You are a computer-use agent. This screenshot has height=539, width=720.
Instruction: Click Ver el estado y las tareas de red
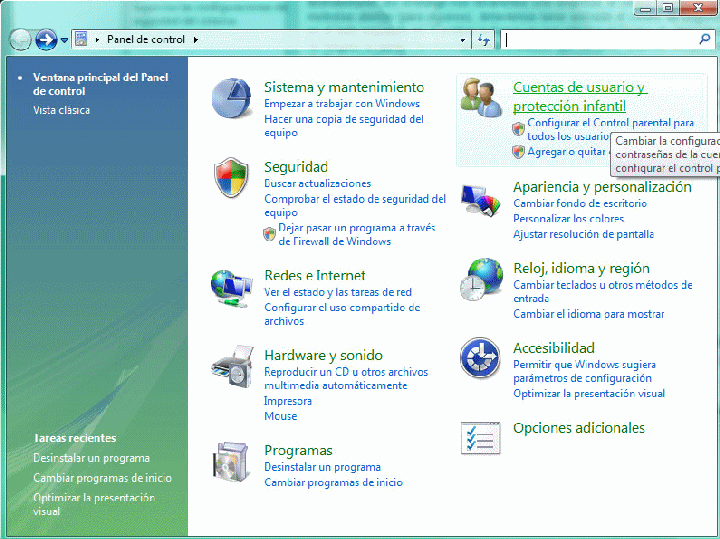338,292
